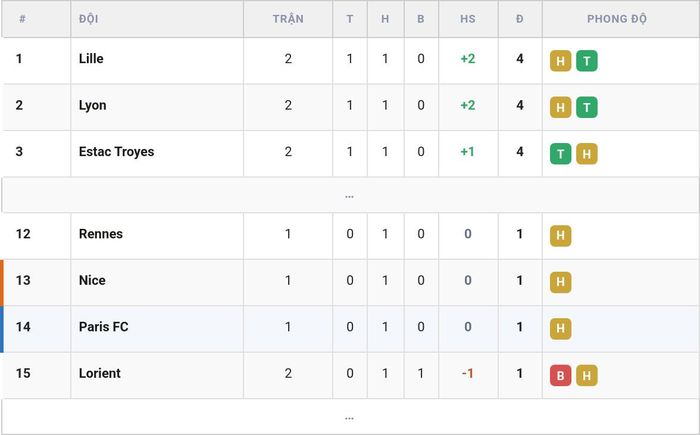Image resolution: width=700 pixels, height=435 pixels.
Task: Open the Lille team link
Action: pos(91,59)
